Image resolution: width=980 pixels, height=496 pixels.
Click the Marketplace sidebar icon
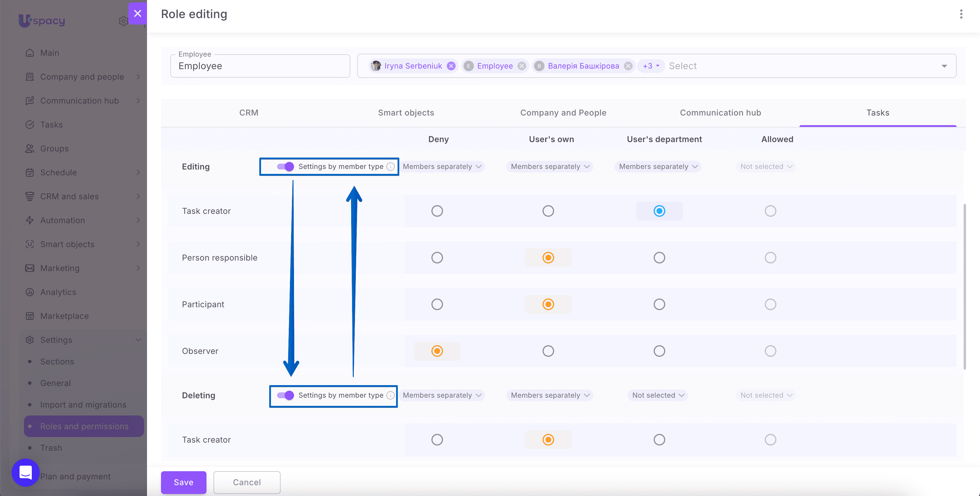tap(30, 316)
